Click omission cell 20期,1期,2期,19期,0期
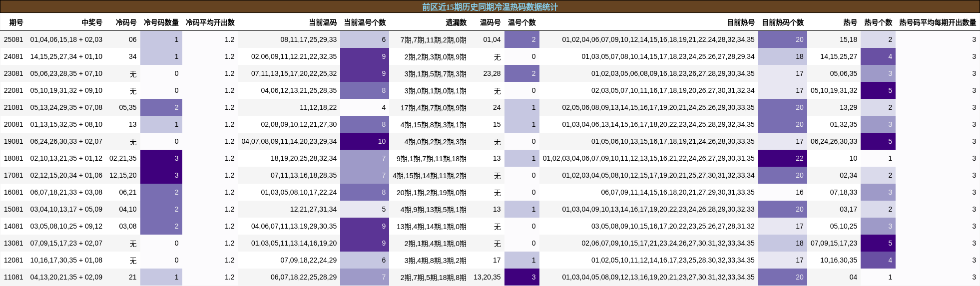 pos(432,192)
